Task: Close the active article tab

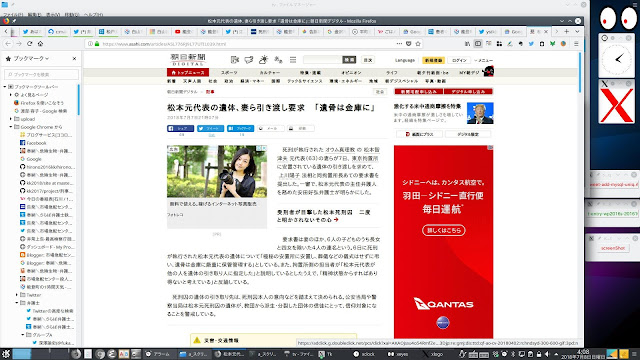Action: point(546,31)
